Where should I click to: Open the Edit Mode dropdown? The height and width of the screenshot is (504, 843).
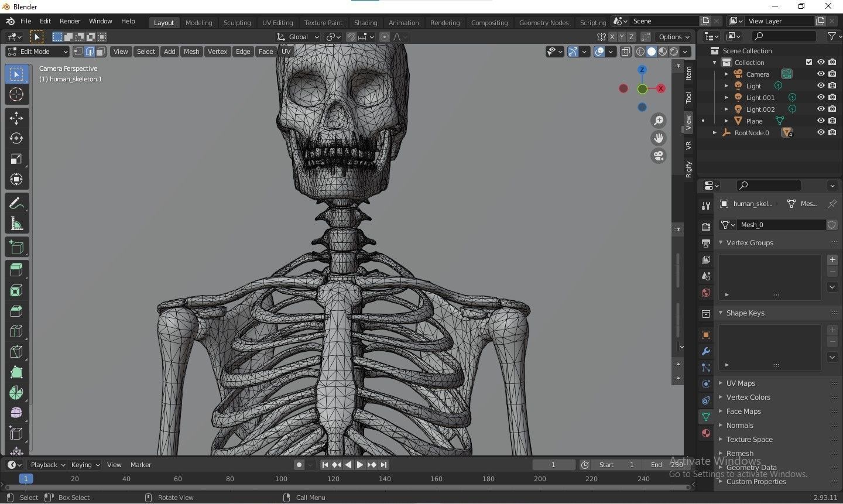point(37,52)
